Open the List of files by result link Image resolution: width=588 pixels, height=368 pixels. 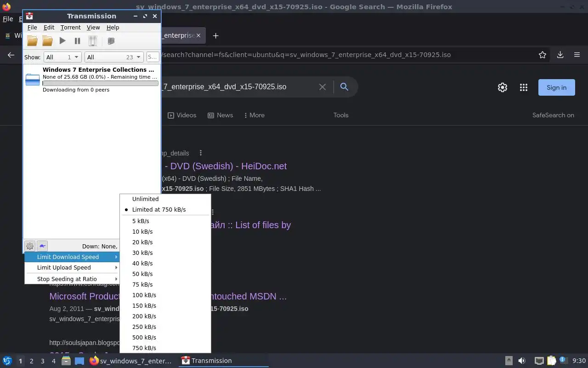point(251,225)
